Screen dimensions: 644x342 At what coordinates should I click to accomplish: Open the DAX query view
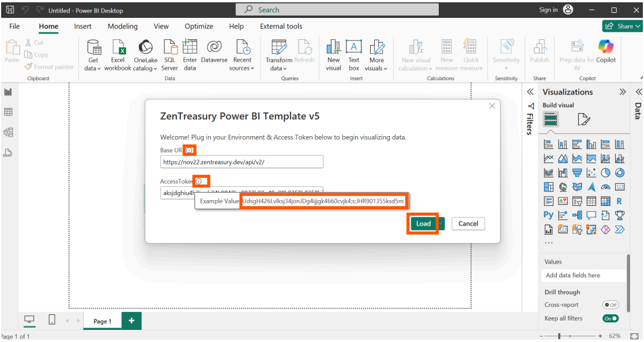click(9, 152)
